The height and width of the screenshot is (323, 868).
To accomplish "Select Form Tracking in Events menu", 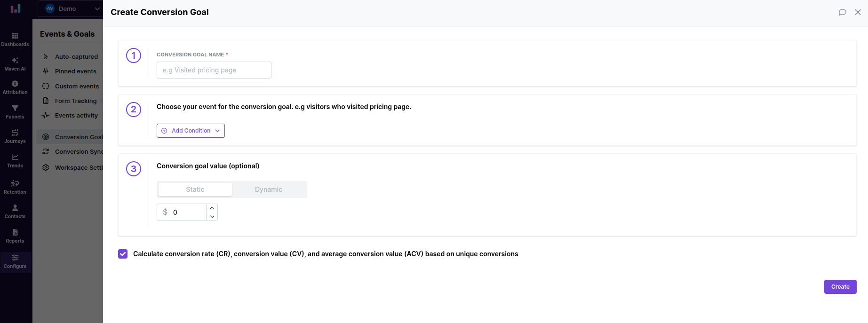I will pos(75,101).
